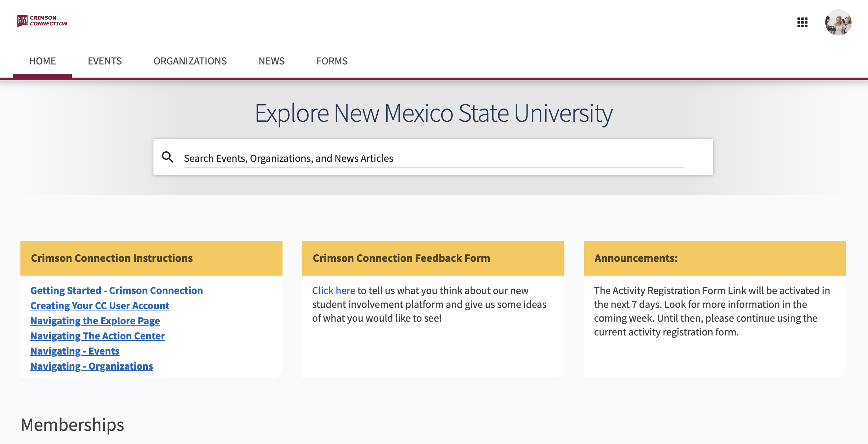Open the user profile avatar
868x444 pixels.
point(838,23)
